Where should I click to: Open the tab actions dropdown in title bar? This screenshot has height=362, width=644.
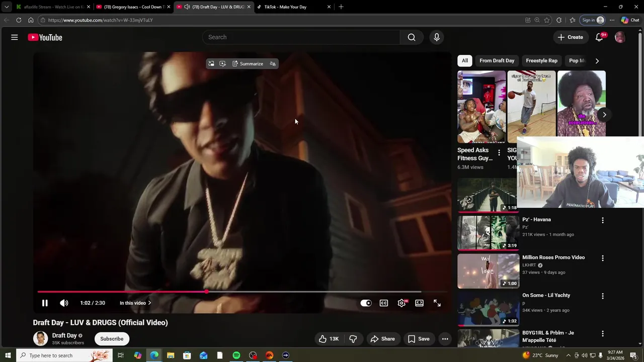[x=7, y=7]
